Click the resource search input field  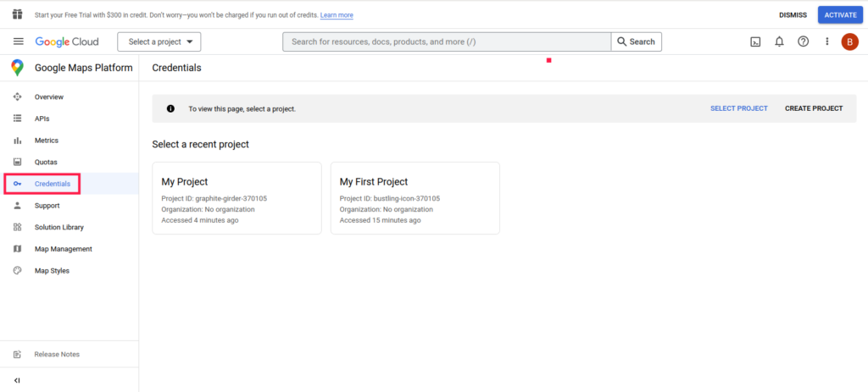click(447, 41)
